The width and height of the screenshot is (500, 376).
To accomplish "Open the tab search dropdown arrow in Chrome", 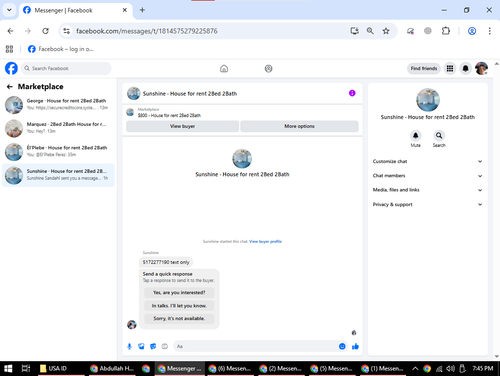I will pyautogui.click(x=9, y=10).
